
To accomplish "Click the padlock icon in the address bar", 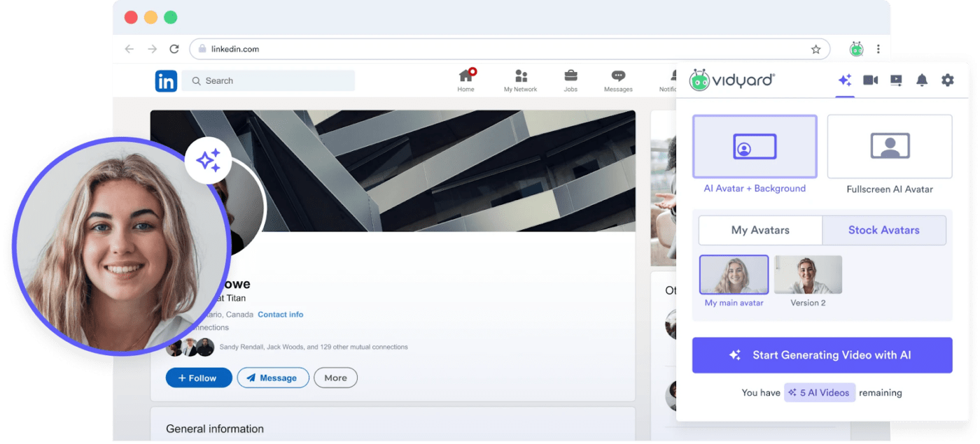I will pos(202,49).
